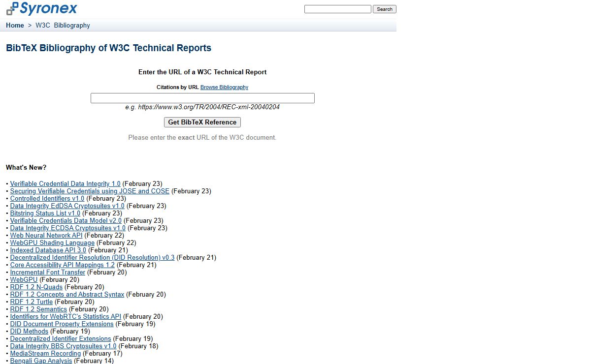Viewport: 591px width, 364px height.
Task: Click the Syronex logo icon
Action: [x=12, y=9]
